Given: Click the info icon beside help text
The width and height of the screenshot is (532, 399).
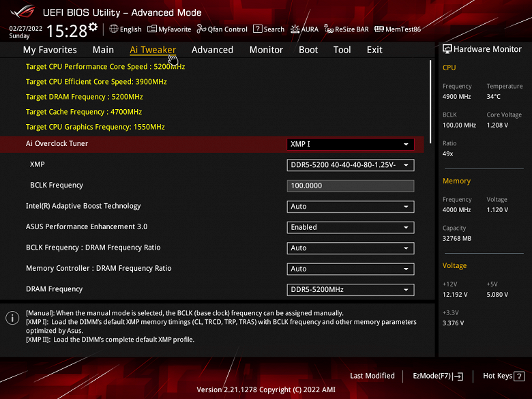Looking at the screenshot, I should 12,318.
